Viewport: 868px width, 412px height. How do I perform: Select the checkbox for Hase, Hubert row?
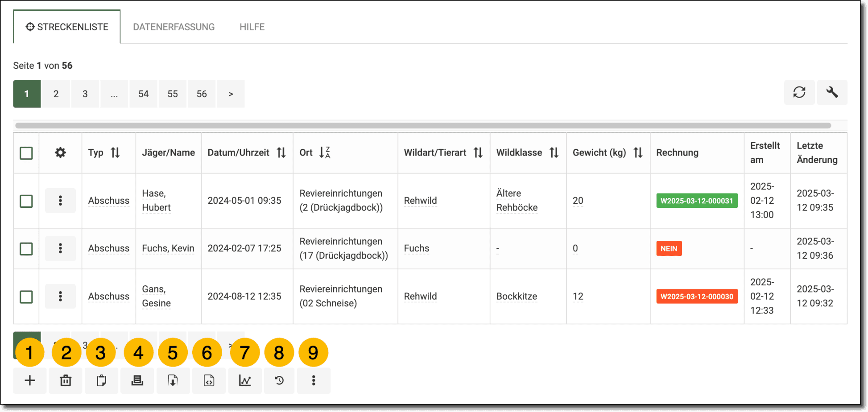(26, 201)
